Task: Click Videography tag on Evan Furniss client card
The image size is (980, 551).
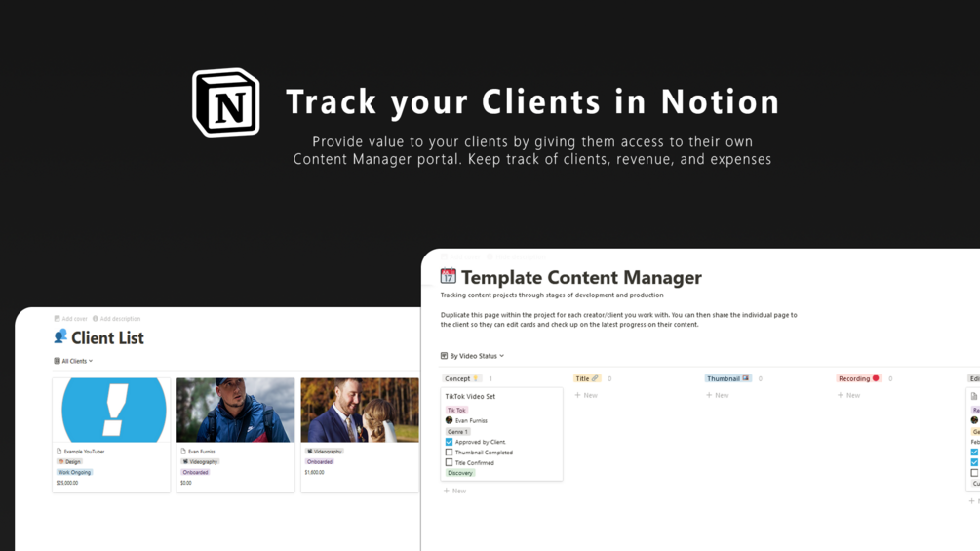Action: (x=200, y=461)
